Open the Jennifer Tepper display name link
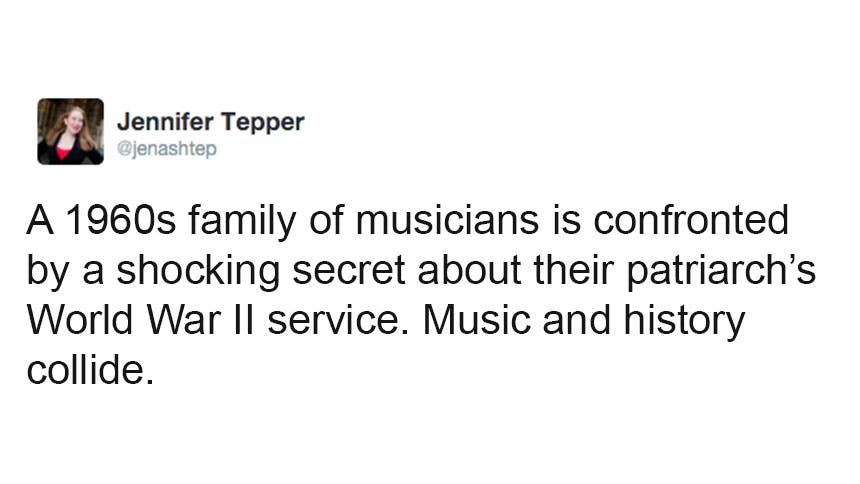Image resolution: width=860 pixels, height=484 pixels. [210, 123]
